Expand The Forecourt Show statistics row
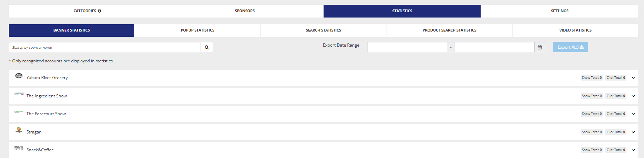 [633, 114]
